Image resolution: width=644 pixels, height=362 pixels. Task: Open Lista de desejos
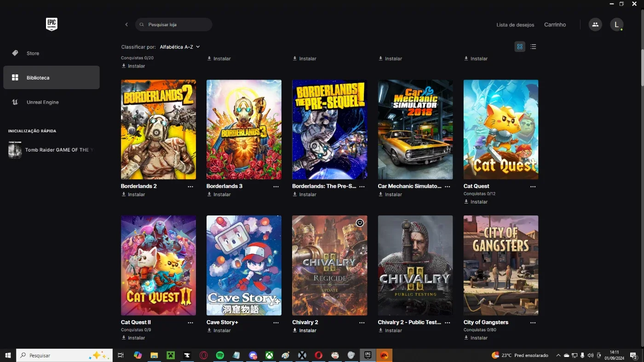(x=515, y=25)
